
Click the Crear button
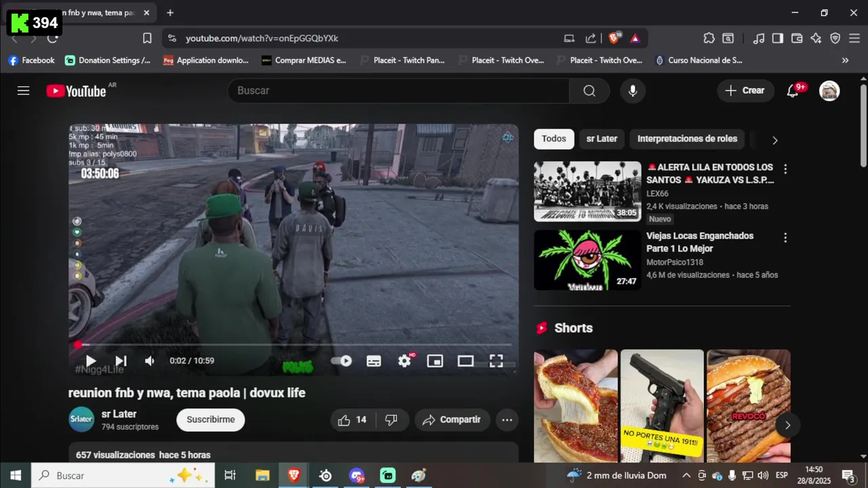[745, 91]
